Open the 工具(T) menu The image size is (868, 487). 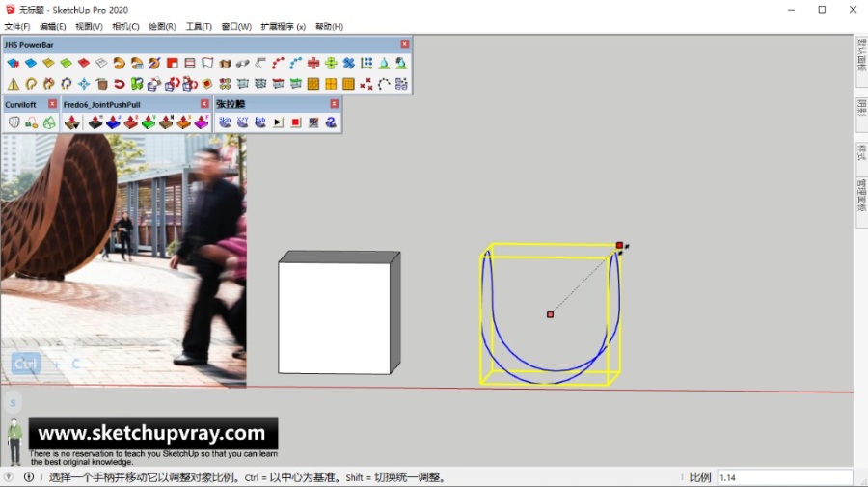[x=199, y=27]
